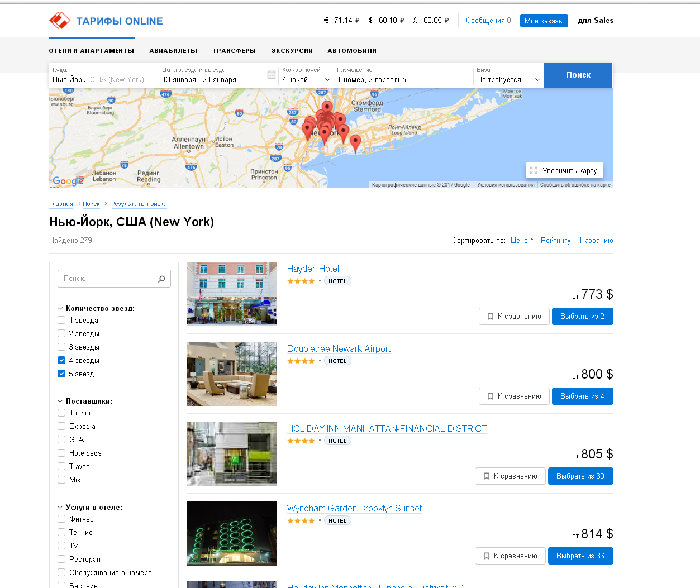Check the 2 звезды checkbox
Viewport: 700px width, 588px height.
point(61,334)
